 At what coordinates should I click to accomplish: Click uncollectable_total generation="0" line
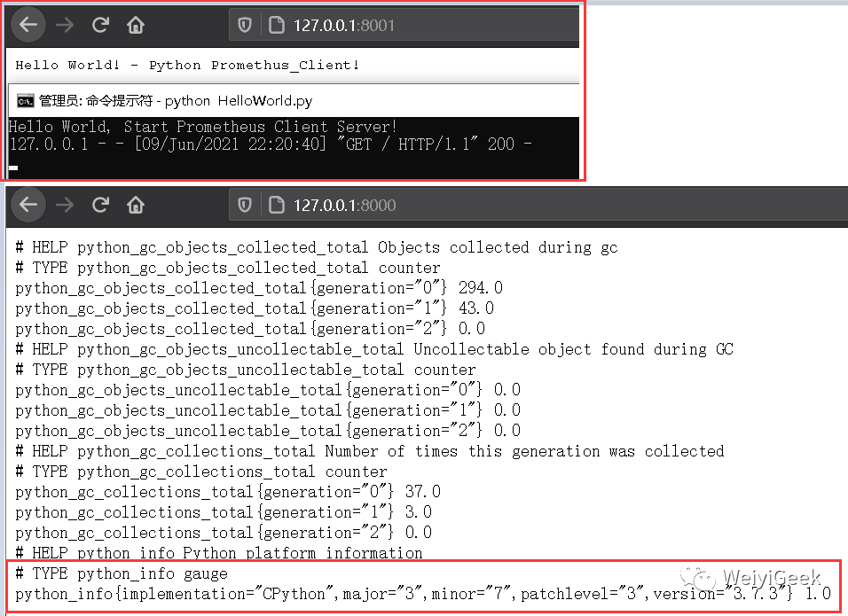tap(268, 390)
